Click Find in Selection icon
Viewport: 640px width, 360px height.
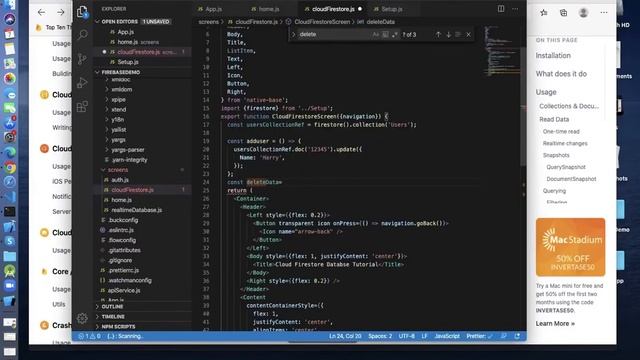(458, 35)
